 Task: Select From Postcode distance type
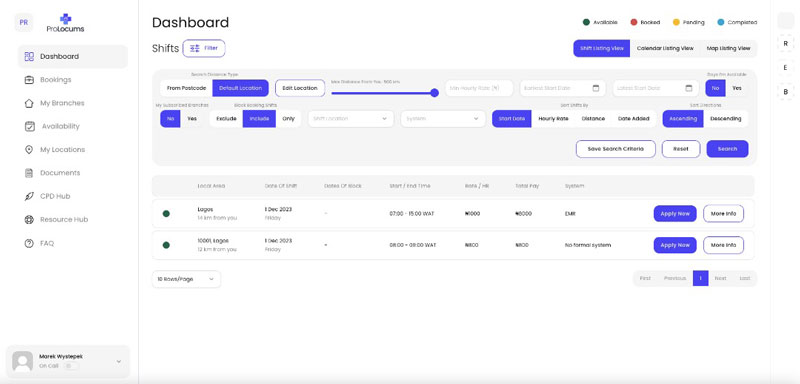[x=186, y=88]
